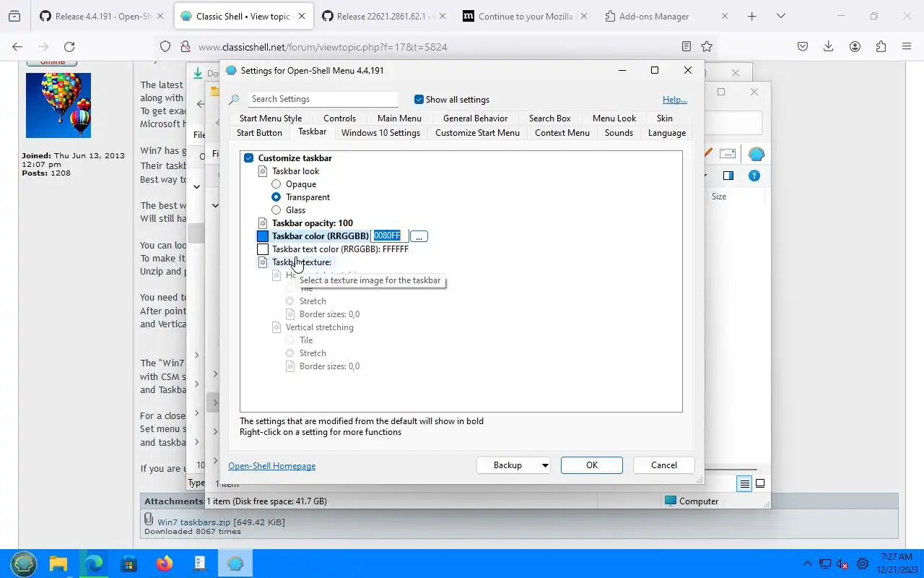Click the blue Taskbar color swatch
Screen dimensions: 924x578
[263, 236]
